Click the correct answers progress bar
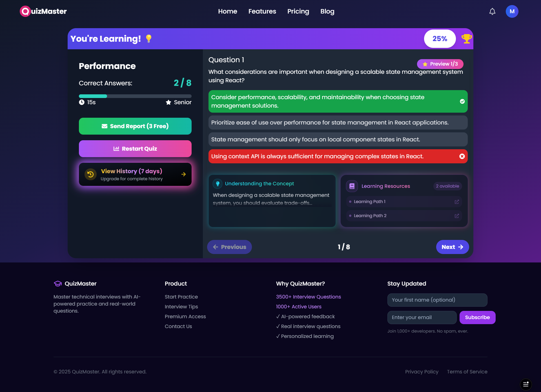 [135, 96]
